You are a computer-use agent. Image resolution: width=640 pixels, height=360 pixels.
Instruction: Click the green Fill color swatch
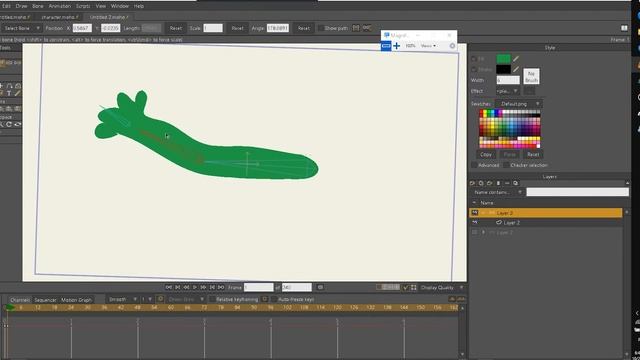pyautogui.click(x=503, y=59)
